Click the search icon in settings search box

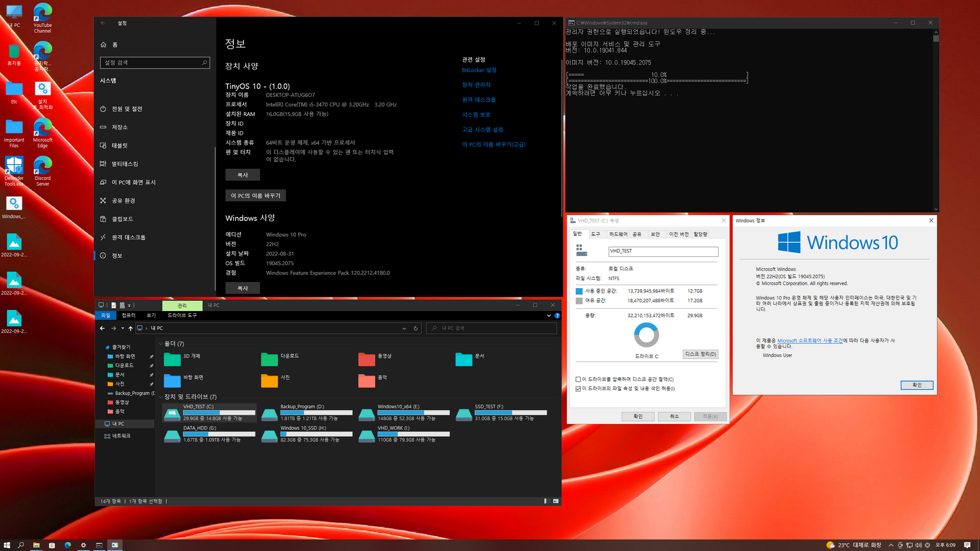(205, 63)
